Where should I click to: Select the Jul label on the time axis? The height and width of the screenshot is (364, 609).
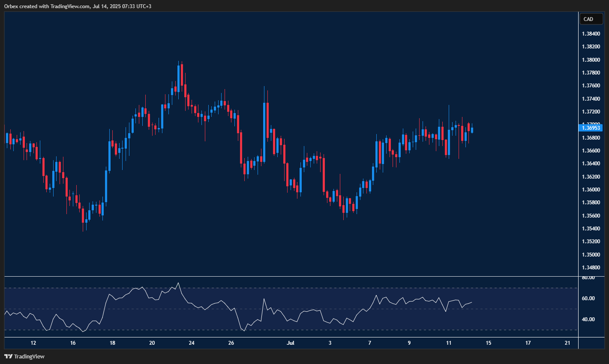[290, 343]
